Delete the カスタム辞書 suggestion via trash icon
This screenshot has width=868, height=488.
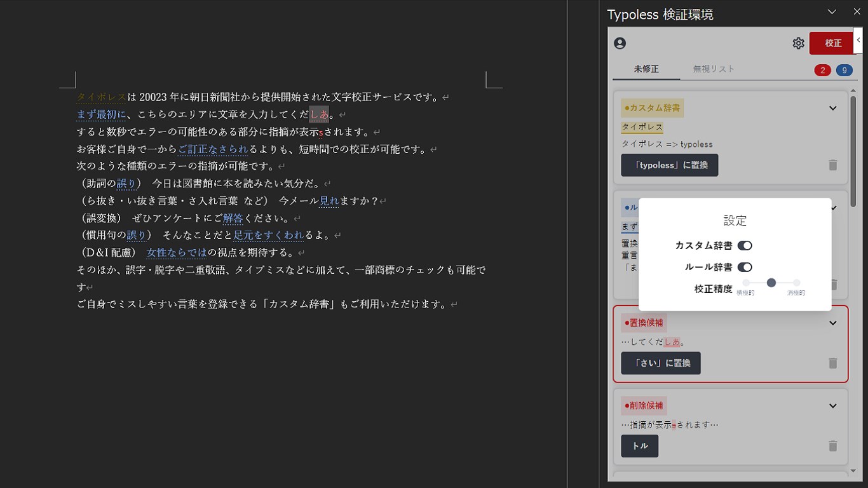pyautogui.click(x=832, y=165)
